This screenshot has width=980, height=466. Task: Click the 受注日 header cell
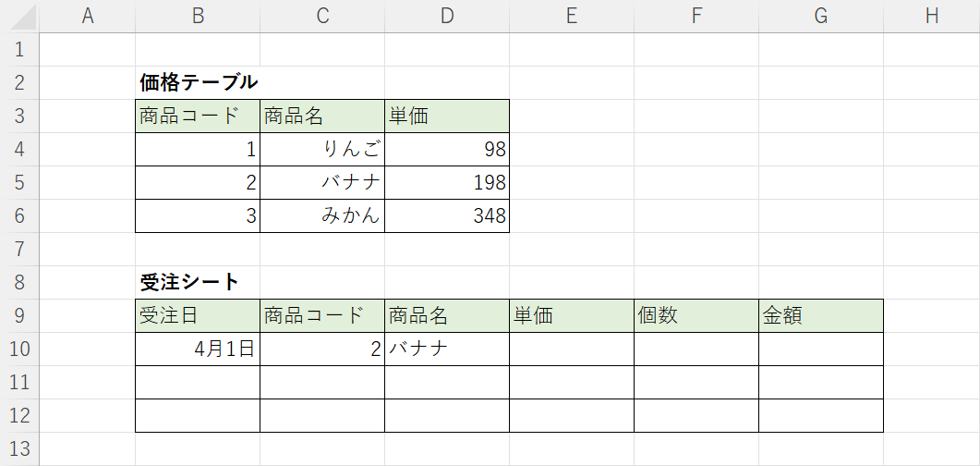pos(198,315)
